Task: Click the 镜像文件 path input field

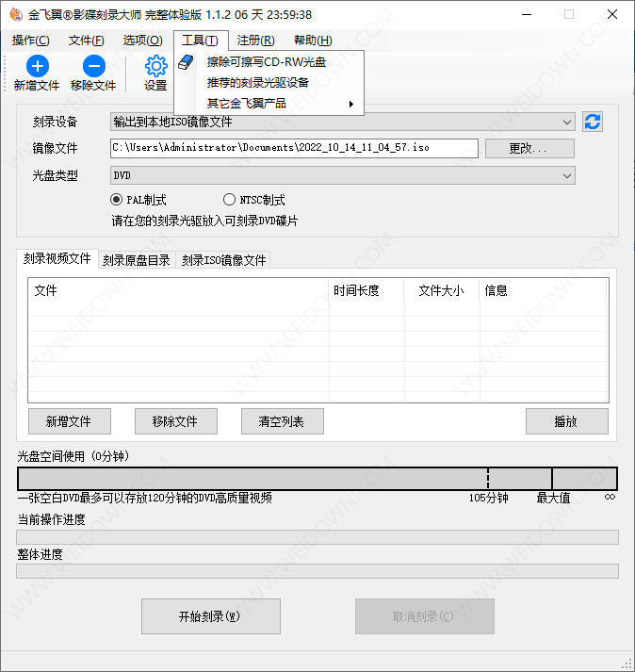Action: [294, 148]
